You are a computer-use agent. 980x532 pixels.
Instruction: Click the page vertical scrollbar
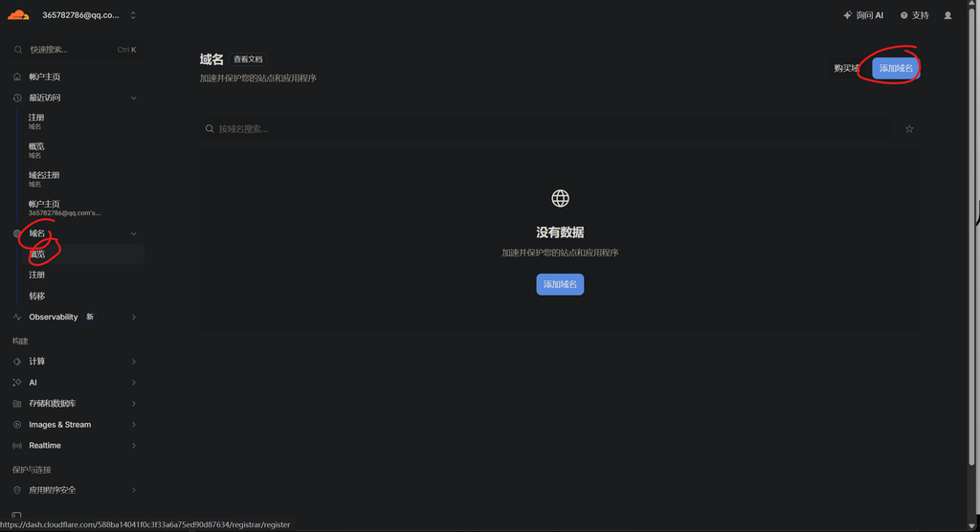click(x=972, y=237)
